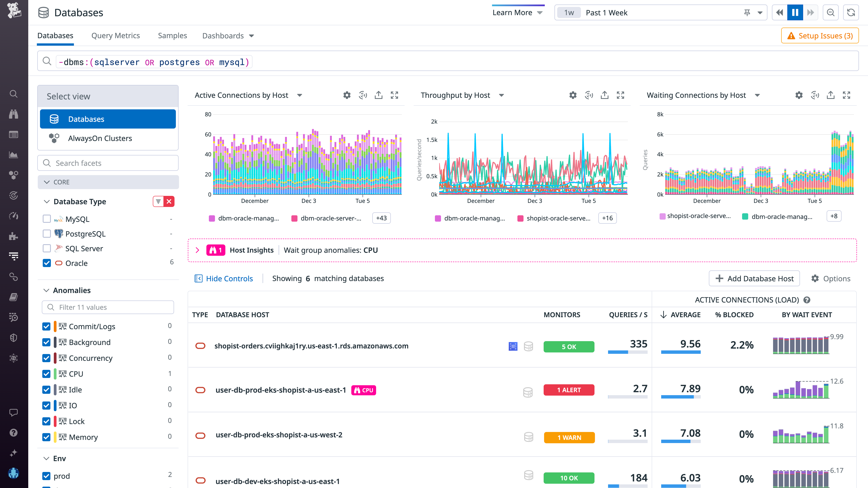Switch to the Query Metrics tab
This screenshot has width=868, height=488.
tap(116, 35)
